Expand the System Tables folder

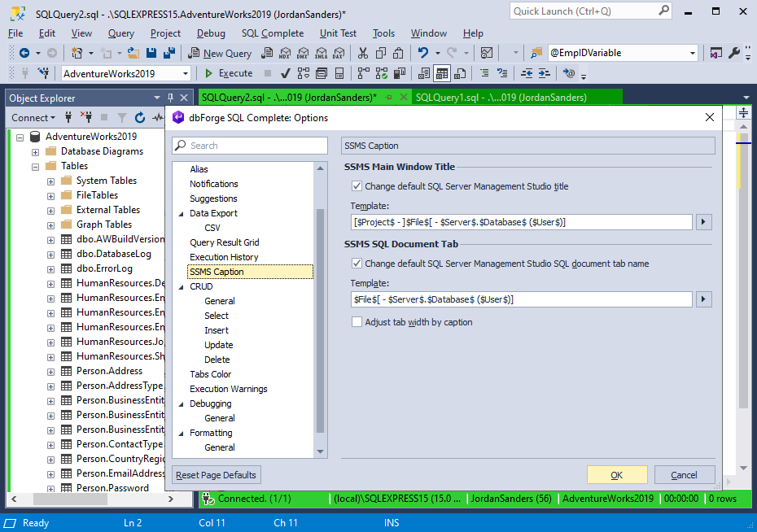(x=50, y=181)
